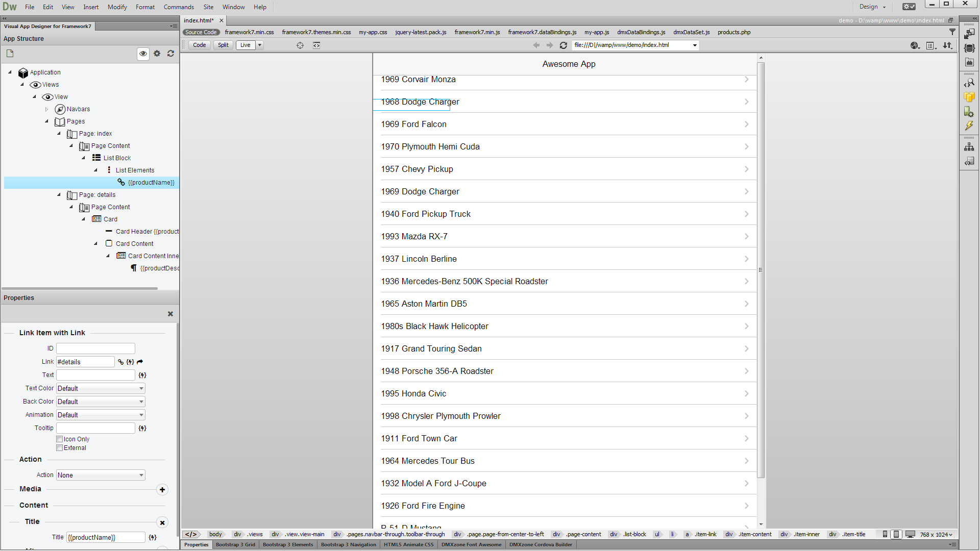
Task: Click the ID input field
Action: pos(95,348)
